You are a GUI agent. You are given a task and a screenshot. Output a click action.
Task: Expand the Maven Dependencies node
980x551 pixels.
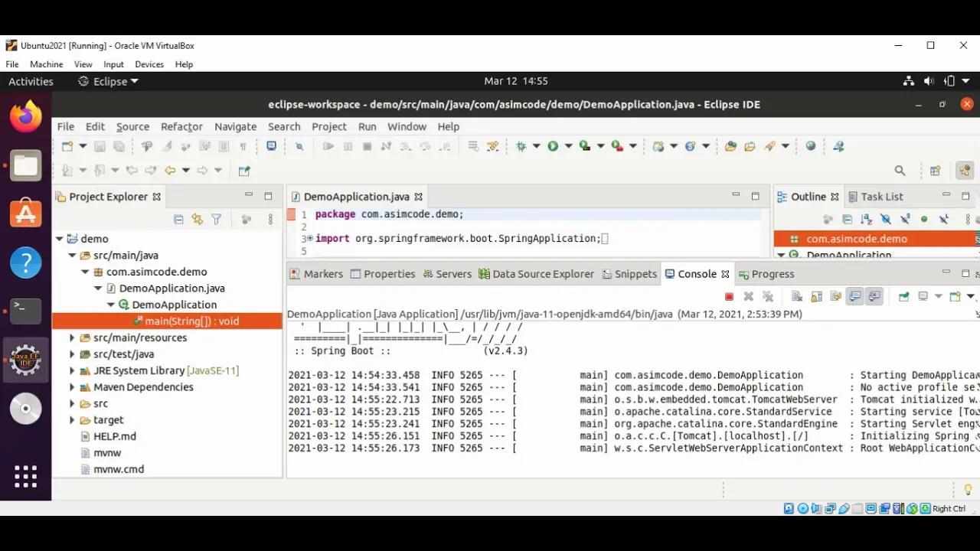pyautogui.click(x=71, y=386)
